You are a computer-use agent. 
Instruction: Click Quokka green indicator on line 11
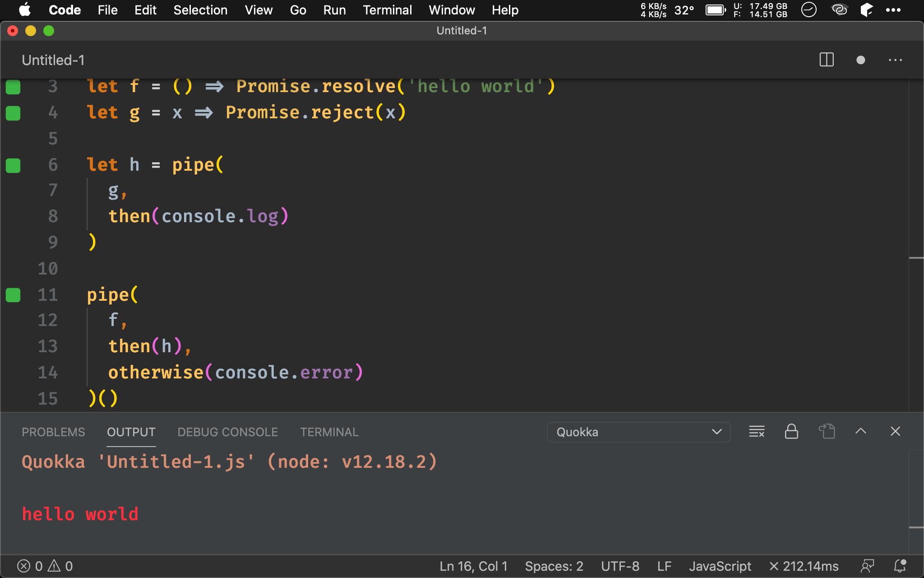coord(13,295)
